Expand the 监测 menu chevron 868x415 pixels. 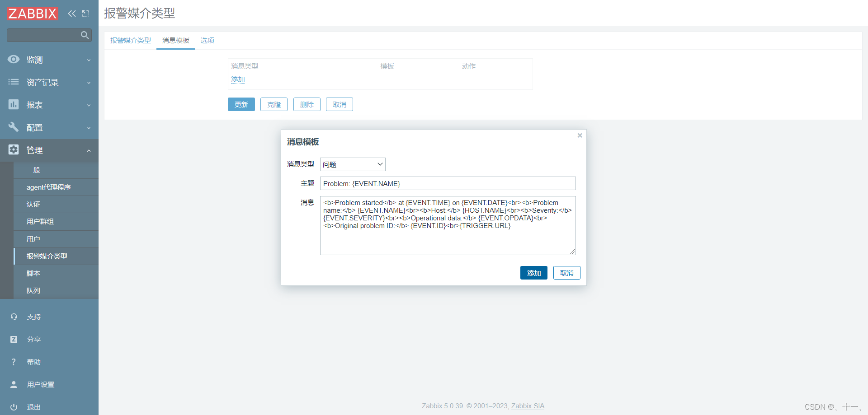click(89, 60)
